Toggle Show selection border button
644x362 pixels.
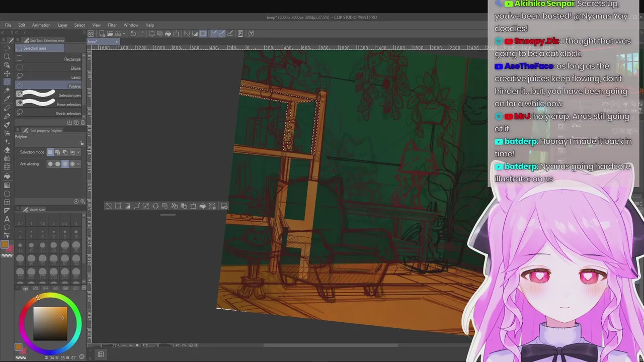(x=203, y=34)
